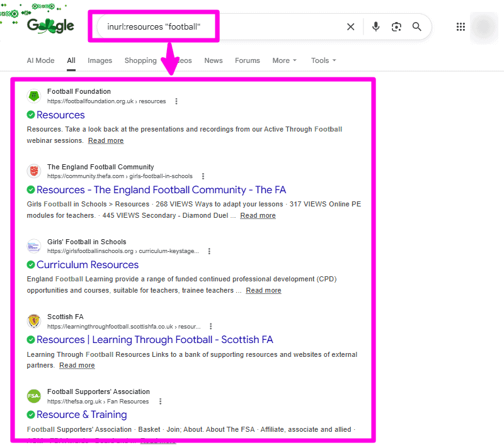Click the magnifying glass search button
Image resolution: width=504 pixels, height=445 pixels.
pyautogui.click(x=417, y=26)
